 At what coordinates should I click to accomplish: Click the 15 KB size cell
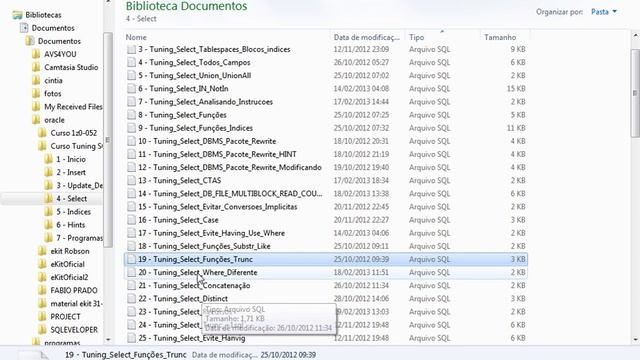(x=516, y=89)
